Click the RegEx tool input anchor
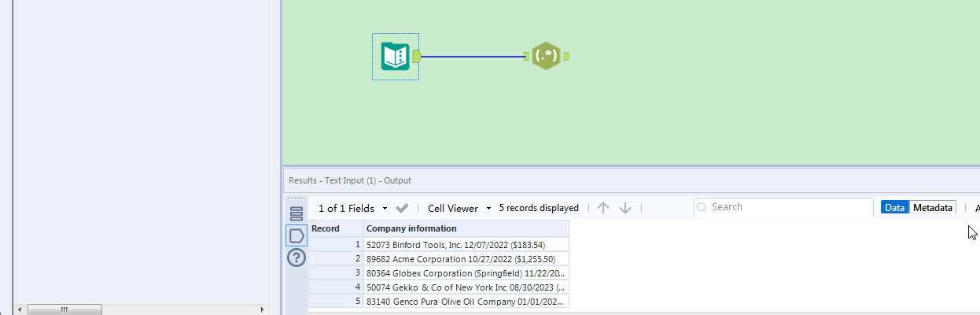This screenshot has width=980, height=315. pos(525,56)
